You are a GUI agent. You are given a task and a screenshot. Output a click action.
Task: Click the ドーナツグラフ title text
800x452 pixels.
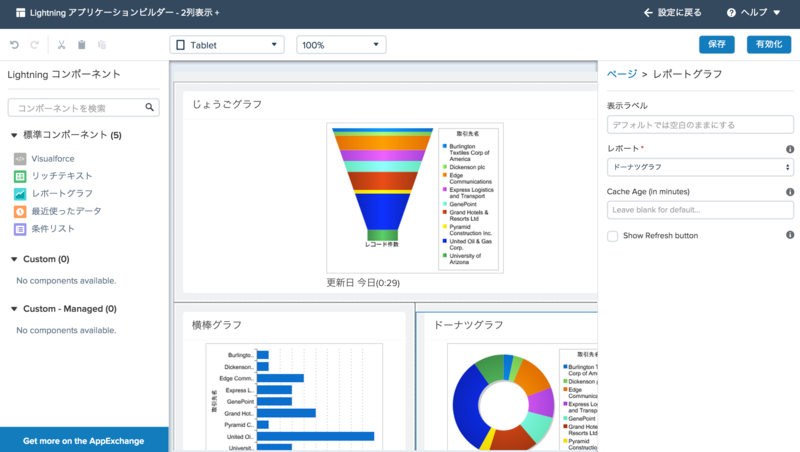click(x=468, y=325)
